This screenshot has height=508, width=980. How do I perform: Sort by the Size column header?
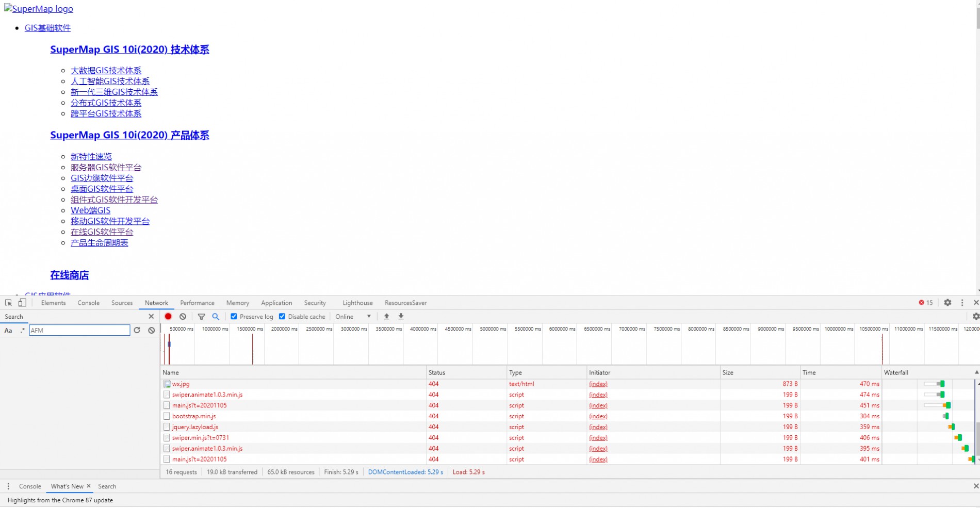coord(760,372)
